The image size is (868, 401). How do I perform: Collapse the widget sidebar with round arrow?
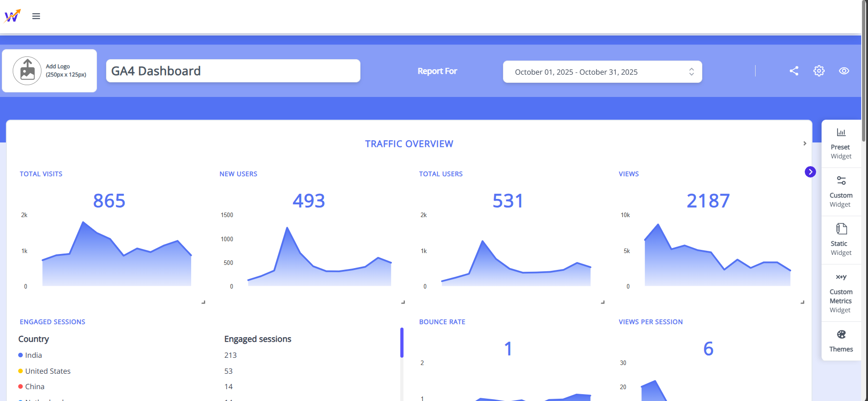[x=810, y=172]
